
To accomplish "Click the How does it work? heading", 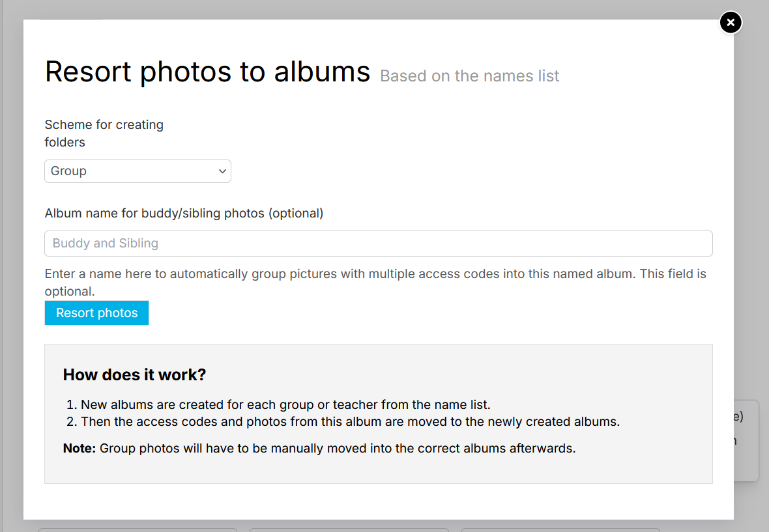I will coord(134,375).
